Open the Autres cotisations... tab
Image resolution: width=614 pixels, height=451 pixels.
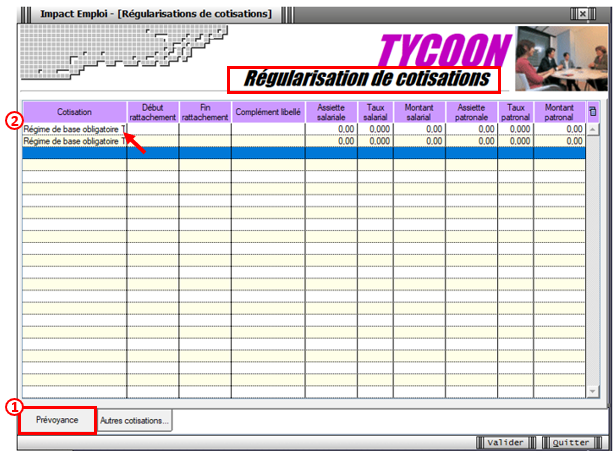coord(134,420)
